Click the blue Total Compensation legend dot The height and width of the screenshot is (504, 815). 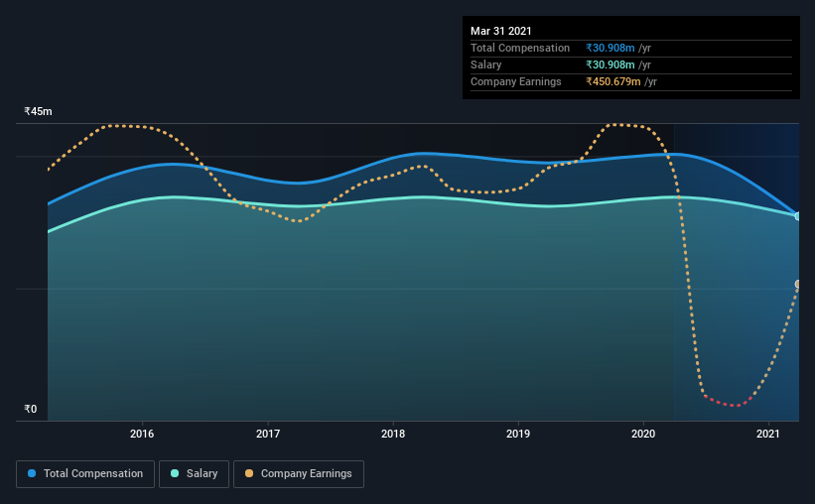point(32,473)
